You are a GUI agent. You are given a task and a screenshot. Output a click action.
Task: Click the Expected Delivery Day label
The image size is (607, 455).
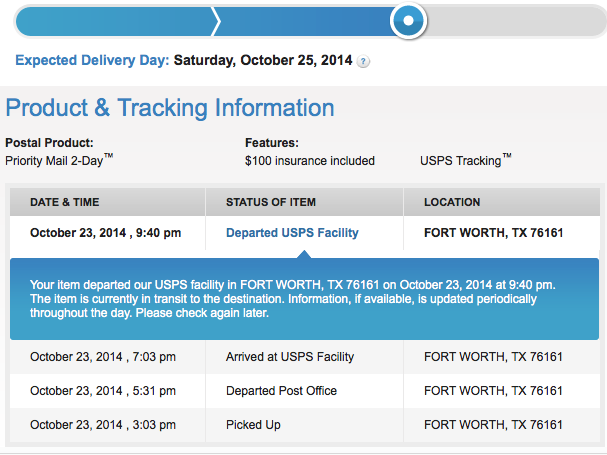92,60
